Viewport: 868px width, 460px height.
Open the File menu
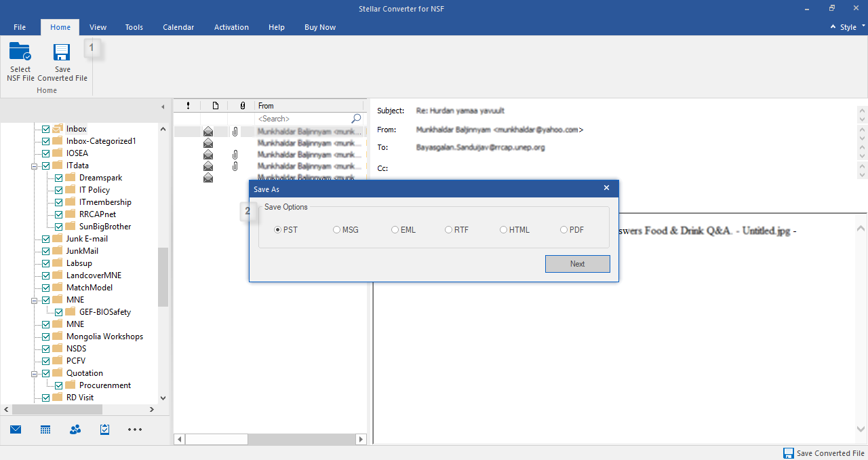(20, 27)
